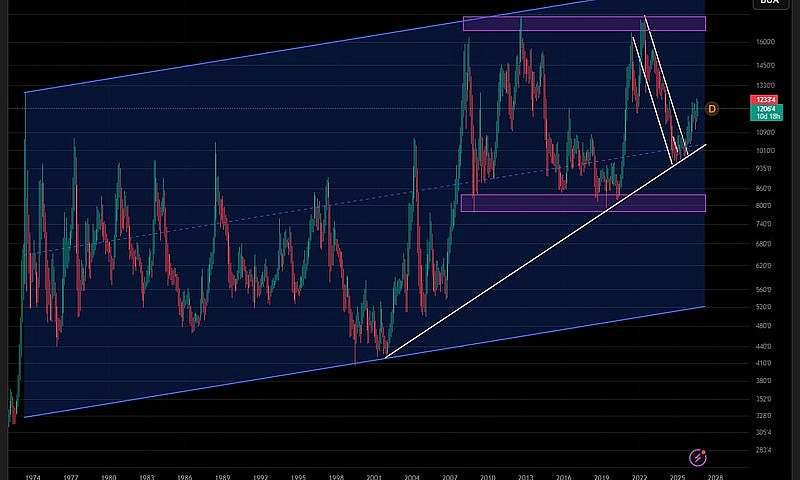
Task: Click the 305'4 price axis label
Action: coord(764,433)
